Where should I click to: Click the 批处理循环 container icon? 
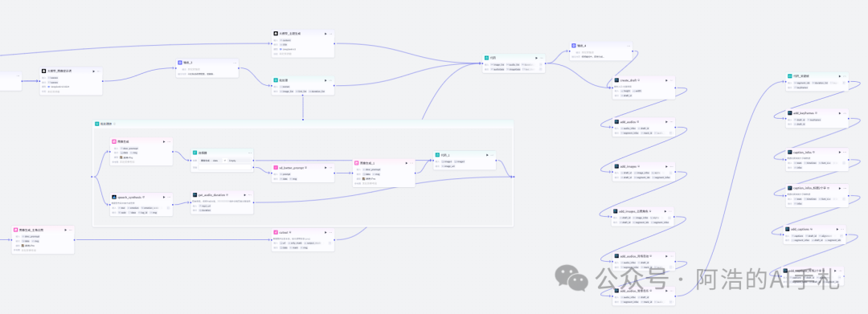point(97,124)
